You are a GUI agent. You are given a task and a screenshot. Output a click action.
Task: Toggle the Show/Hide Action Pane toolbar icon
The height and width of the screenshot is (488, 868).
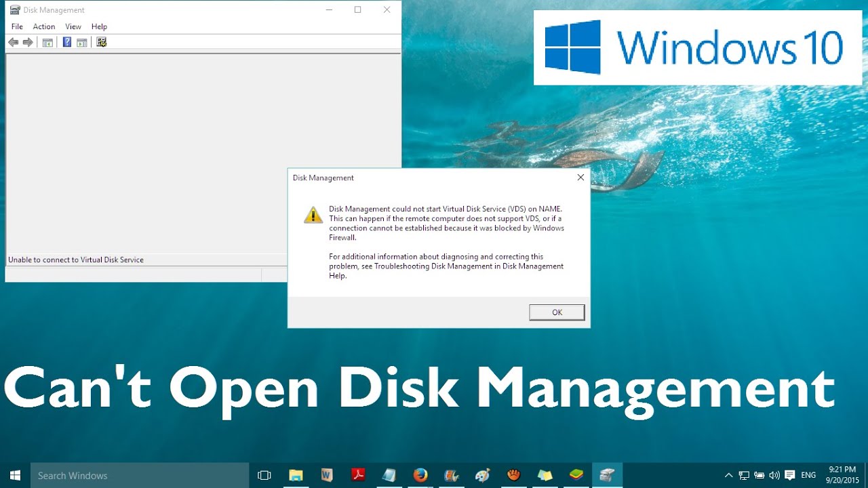tap(82, 42)
